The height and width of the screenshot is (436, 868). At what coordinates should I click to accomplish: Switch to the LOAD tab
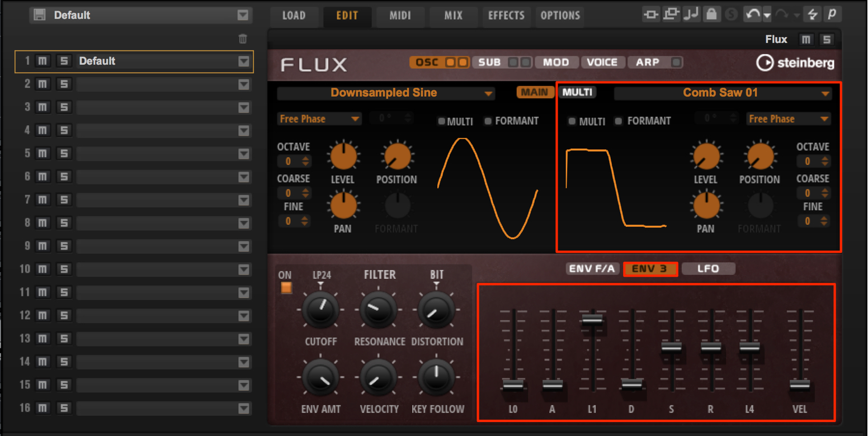coord(294,16)
